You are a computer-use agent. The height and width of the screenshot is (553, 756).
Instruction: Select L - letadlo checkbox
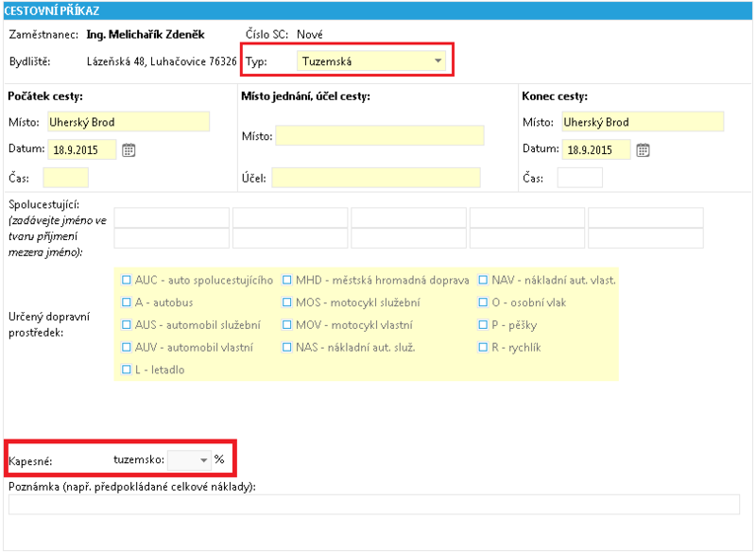[127, 370]
